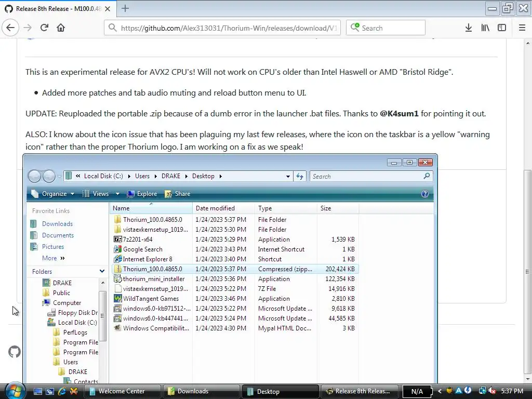Open browser hamburger menu

[522, 28]
